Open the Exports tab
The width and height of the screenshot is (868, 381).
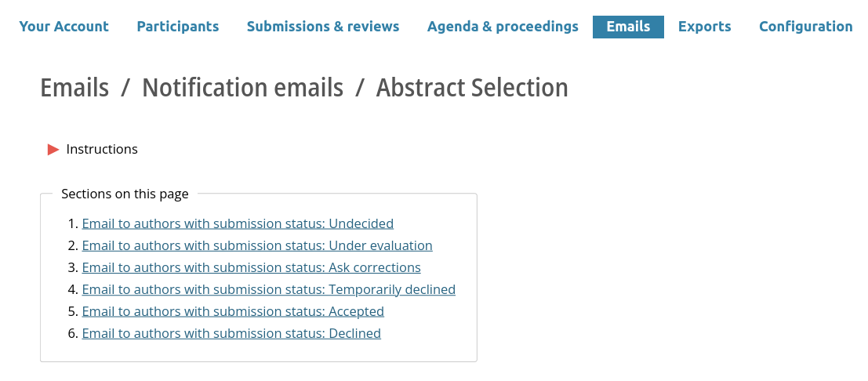pos(704,27)
